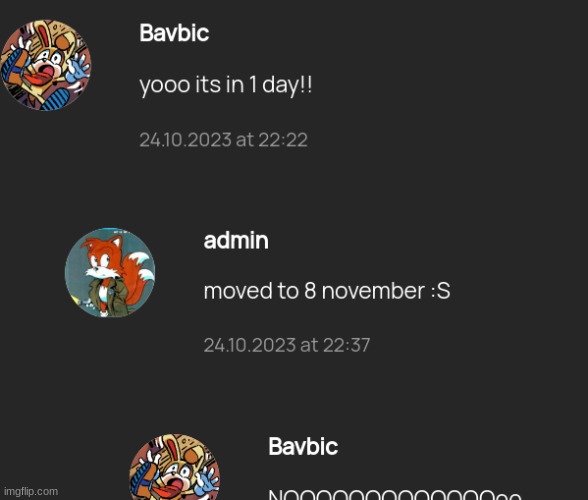Viewport: 588px width, 500px height.
Task: Click the Bavbic username above the NOOOOO reply
Action: click(x=303, y=446)
